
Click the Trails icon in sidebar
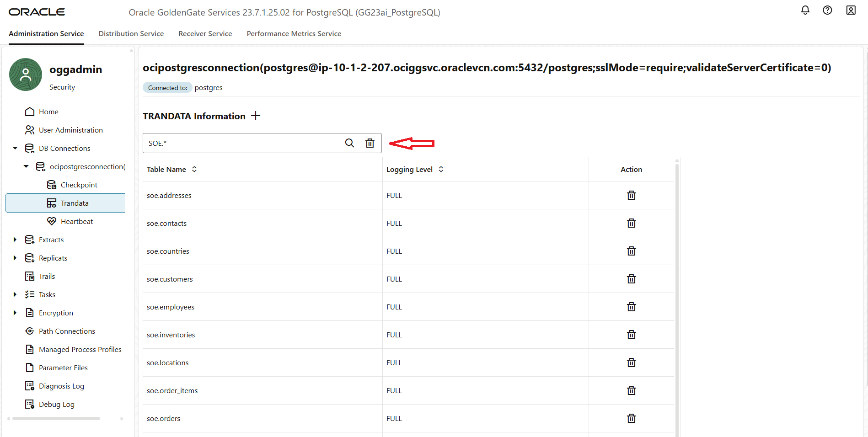30,276
